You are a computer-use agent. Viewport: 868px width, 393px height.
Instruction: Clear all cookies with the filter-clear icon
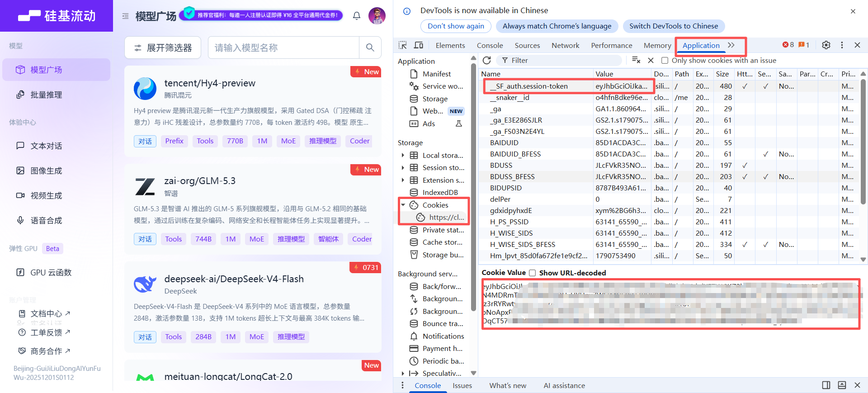tap(636, 60)
